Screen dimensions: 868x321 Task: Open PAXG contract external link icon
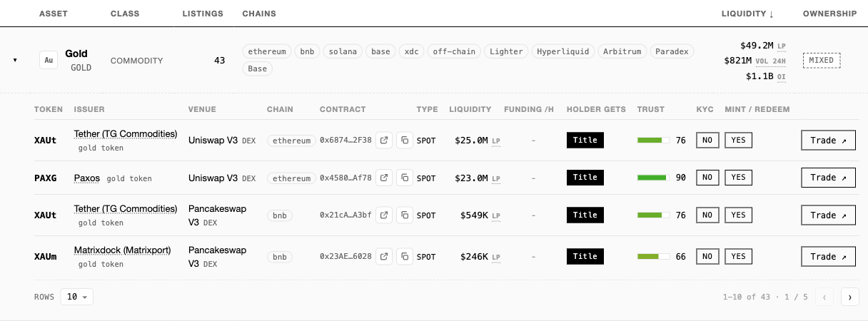tap(384, 178)
